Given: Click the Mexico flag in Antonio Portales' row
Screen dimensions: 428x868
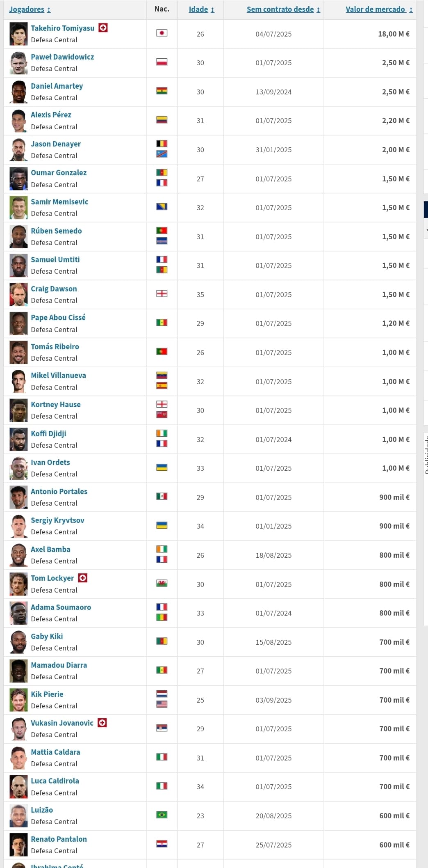Looking at the screenshot, I should pos(162,496).
